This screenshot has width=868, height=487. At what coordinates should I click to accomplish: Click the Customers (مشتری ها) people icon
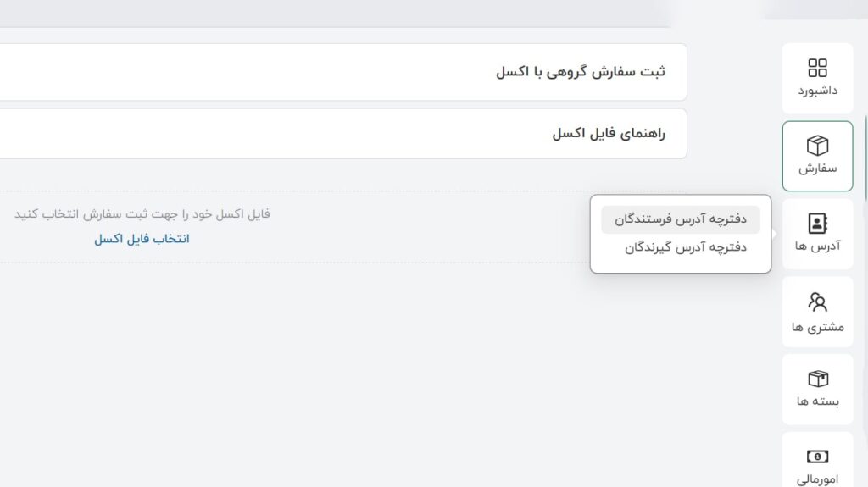point(817,302)
